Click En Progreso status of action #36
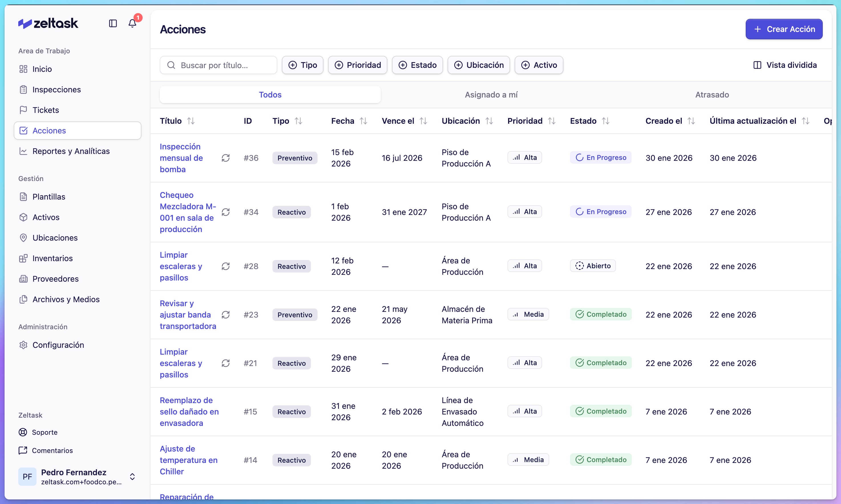 click(601, 158)
